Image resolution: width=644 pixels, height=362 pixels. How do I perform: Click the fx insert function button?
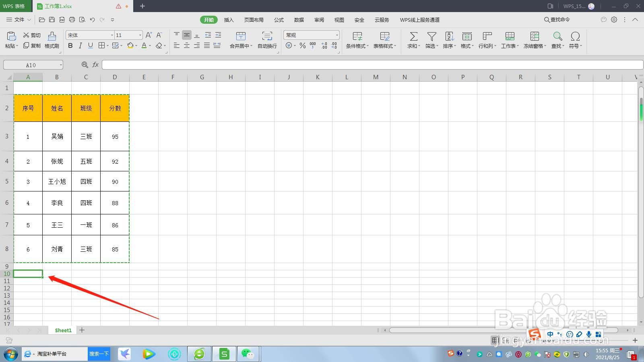tap(95, 65)
